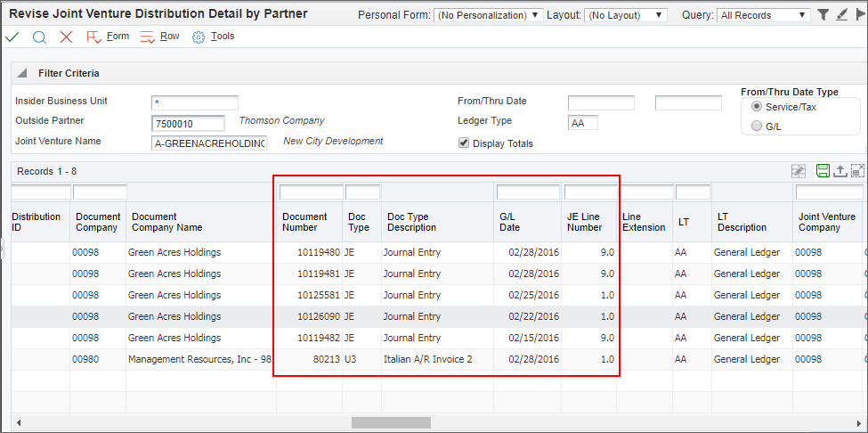Open the Query All Records dropdown
The width and height of the screenshot is (868, 433).
pyautogui.click(x=764, y=15)
